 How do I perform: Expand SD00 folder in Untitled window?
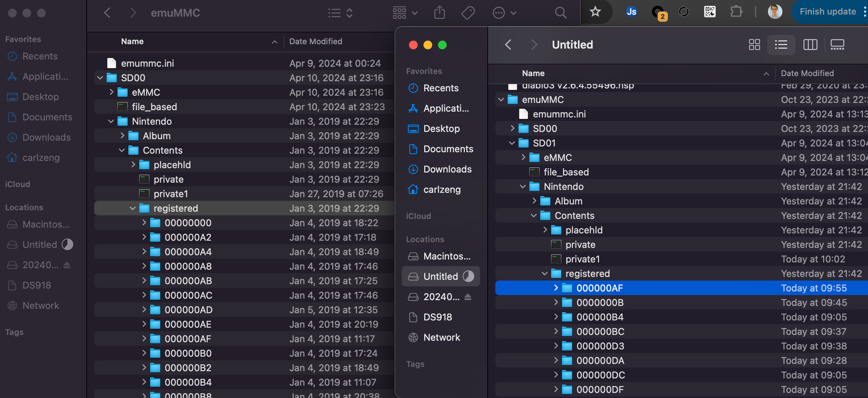coord(512,129)
